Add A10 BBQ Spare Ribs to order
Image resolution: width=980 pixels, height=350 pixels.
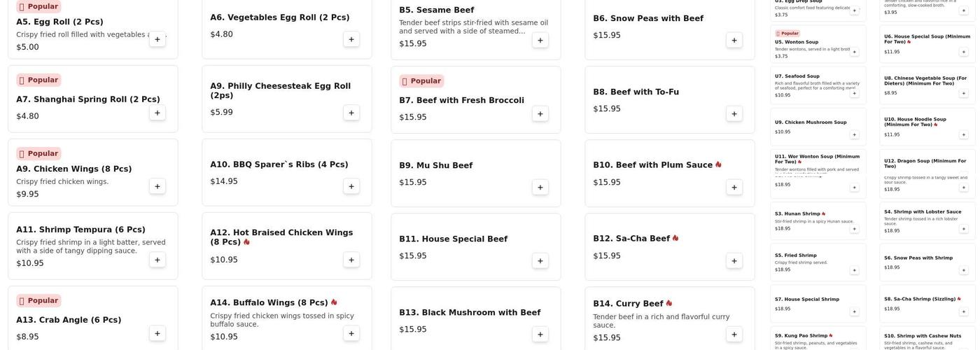click(351, 186)
